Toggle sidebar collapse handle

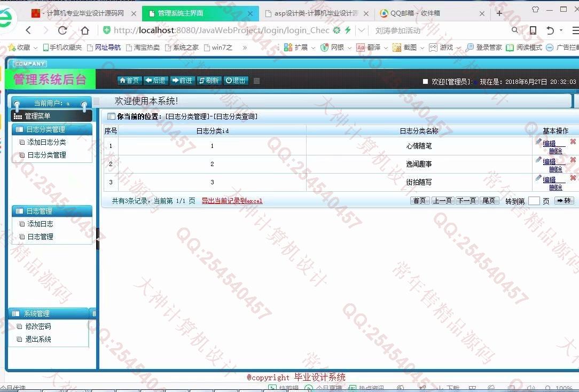(x=98, y=238)
